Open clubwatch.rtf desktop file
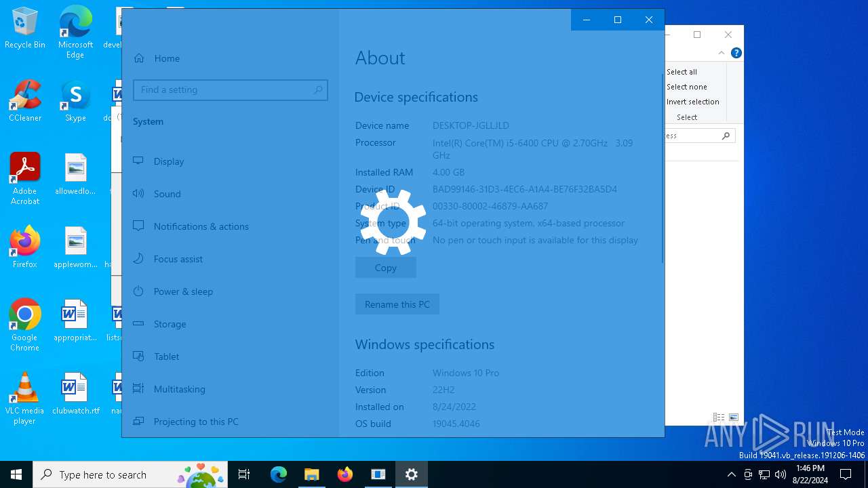This screenshot has width=868, height=488. pyautogui.click(x=75, y=394)
